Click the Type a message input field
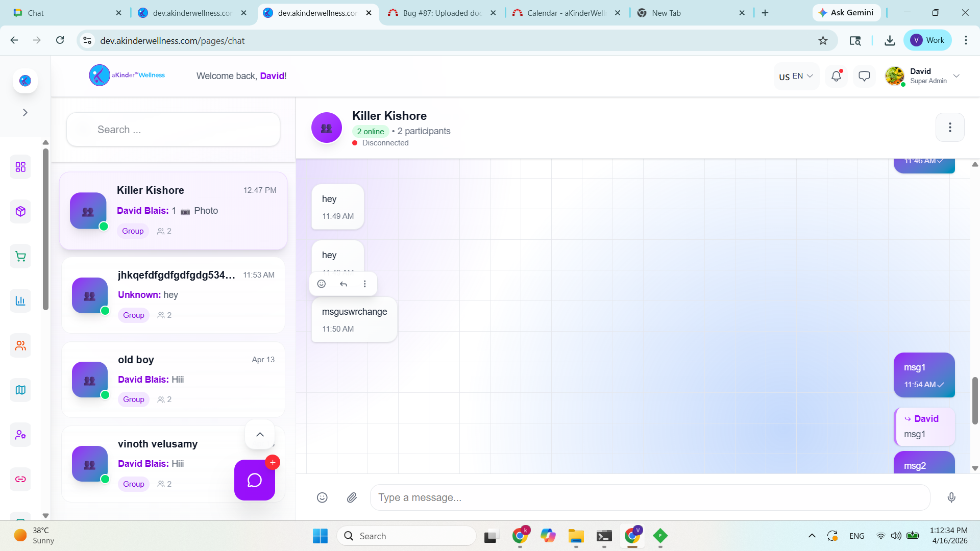Viewport: 980px width, 551px height. [x=648, y=497]
